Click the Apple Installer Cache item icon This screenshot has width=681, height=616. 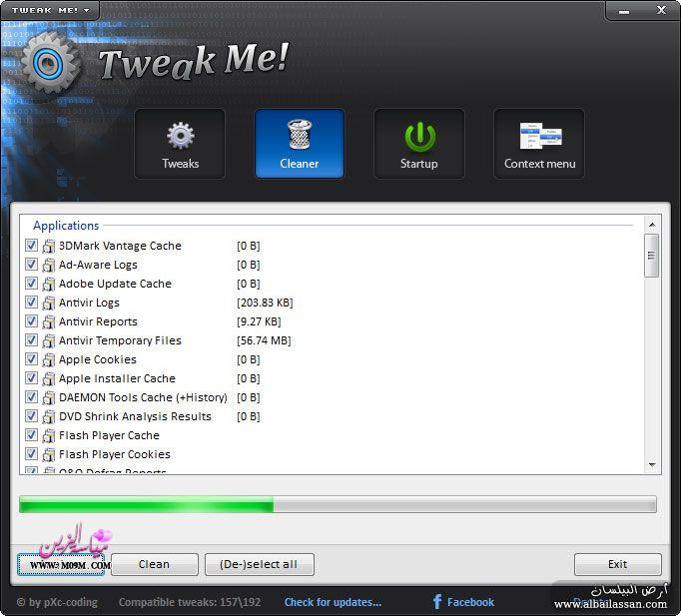49,379
